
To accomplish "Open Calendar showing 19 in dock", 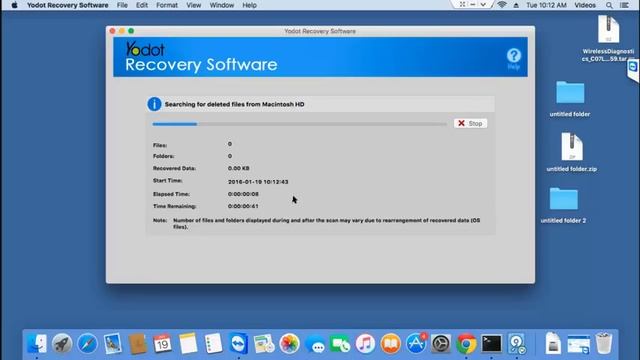I will click(162, 343).
